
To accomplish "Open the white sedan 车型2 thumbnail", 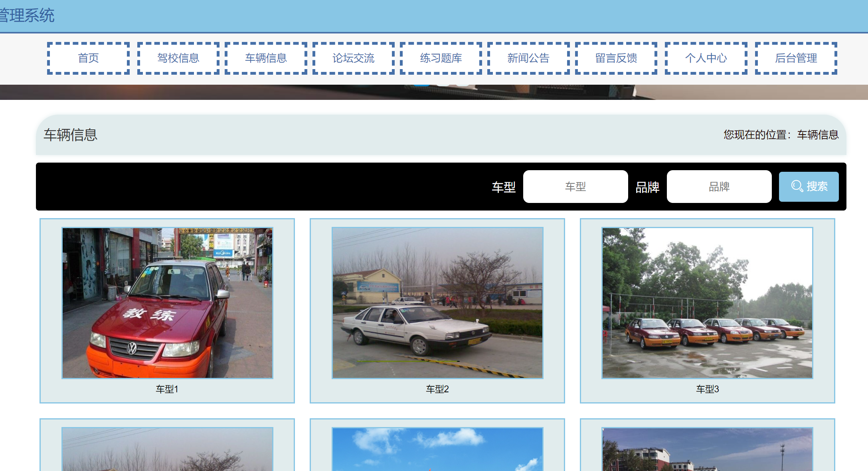I will pos(437,303).
